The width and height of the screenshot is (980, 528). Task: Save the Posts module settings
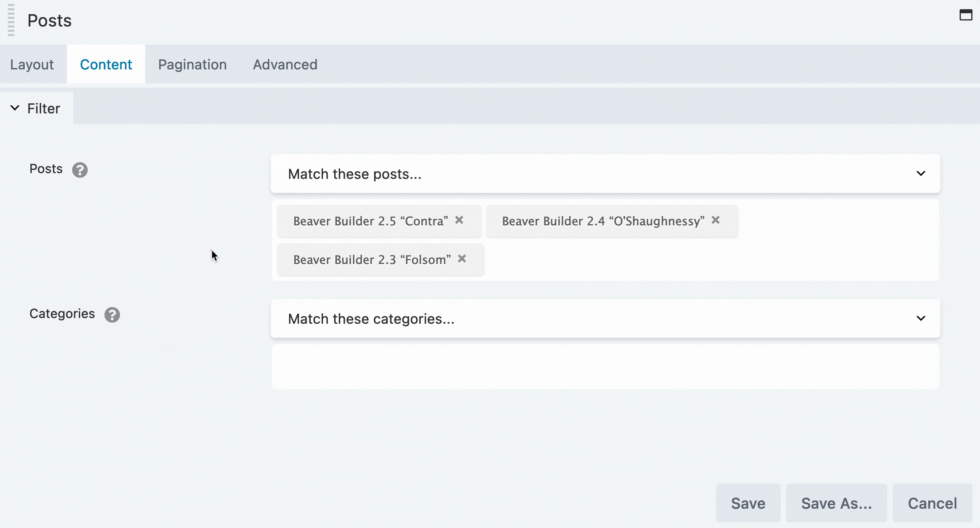click(748, 503)
